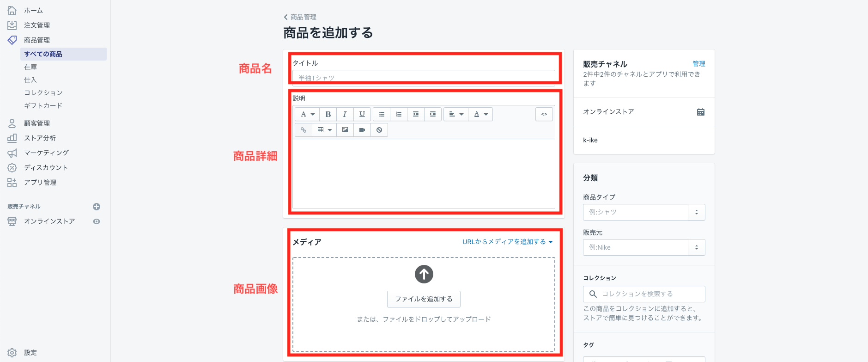This screenshot has width=868, height=362.
Task: Select 在庫 submenu item
Action: click(x=30, y=67)
